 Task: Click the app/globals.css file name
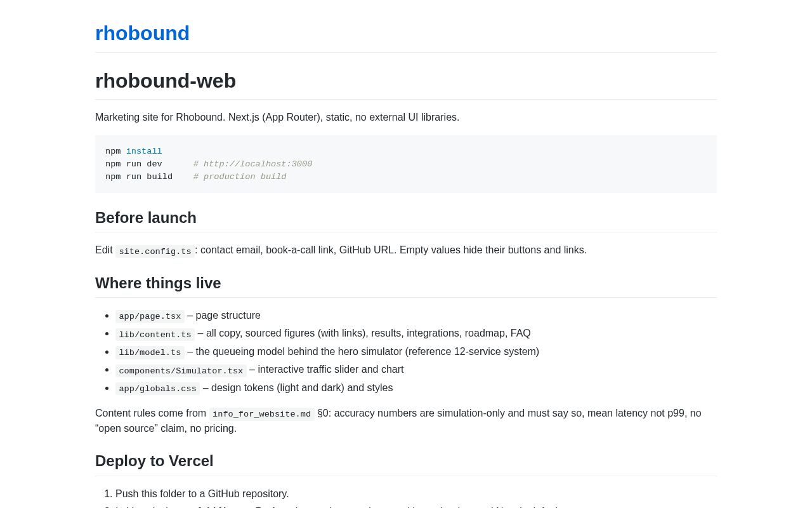(157, 389)
